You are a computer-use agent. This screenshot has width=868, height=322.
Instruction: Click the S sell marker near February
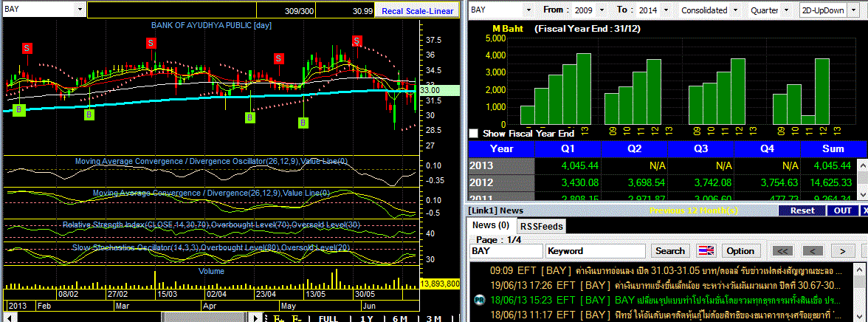click(x=27, y=48)
